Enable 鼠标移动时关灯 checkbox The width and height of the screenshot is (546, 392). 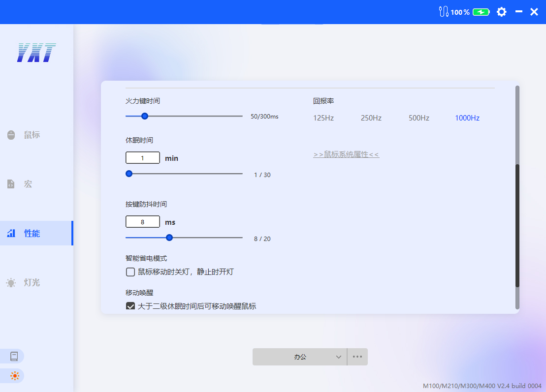coord(130,272)
